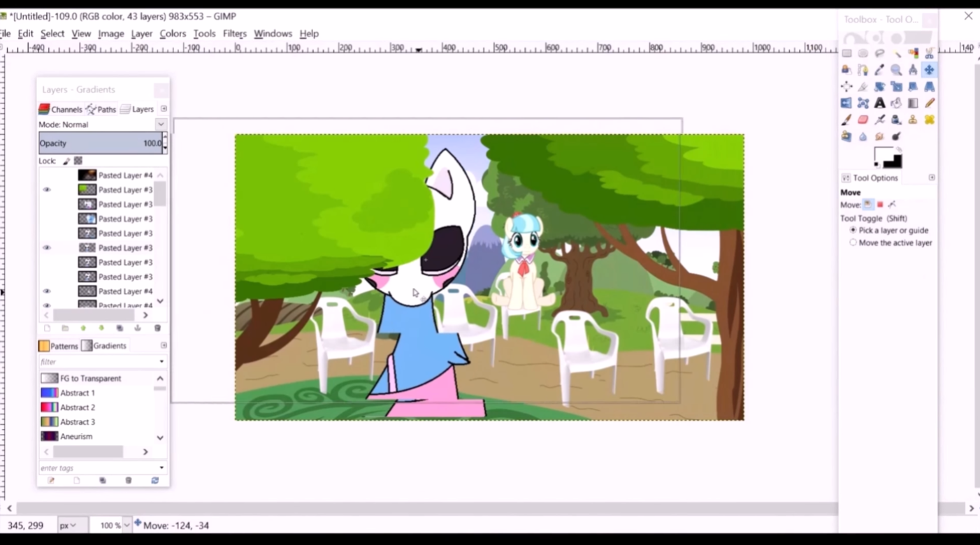Anchor the floating layer
The height and width of the screenshot is (545, 980).
(x=138, y=328)
